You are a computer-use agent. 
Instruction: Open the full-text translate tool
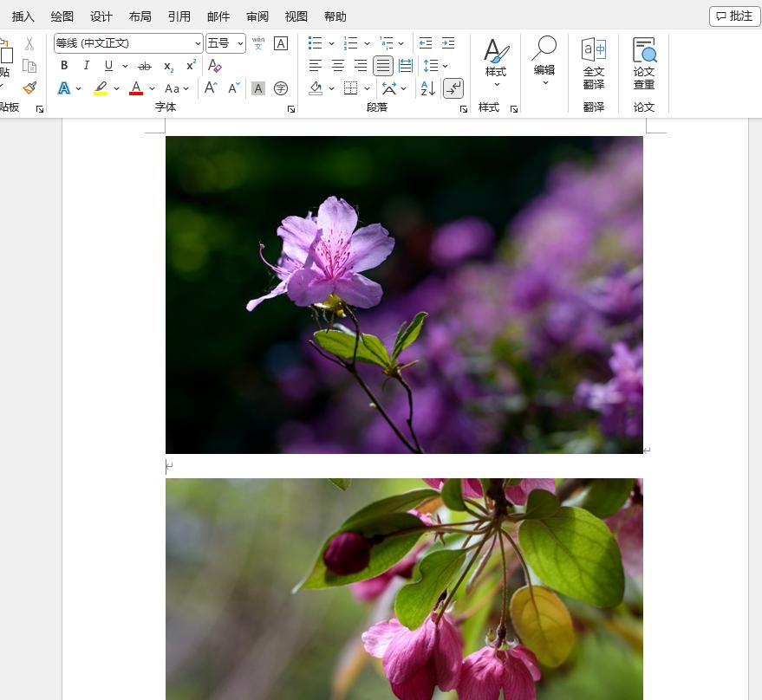point(594,63)
